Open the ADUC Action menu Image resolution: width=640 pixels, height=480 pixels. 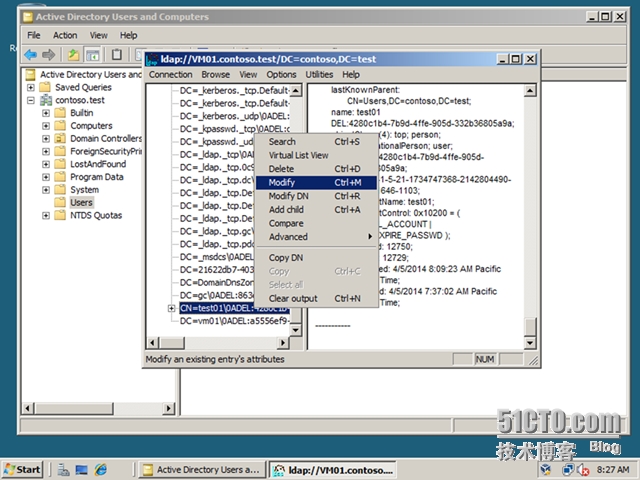65,36
